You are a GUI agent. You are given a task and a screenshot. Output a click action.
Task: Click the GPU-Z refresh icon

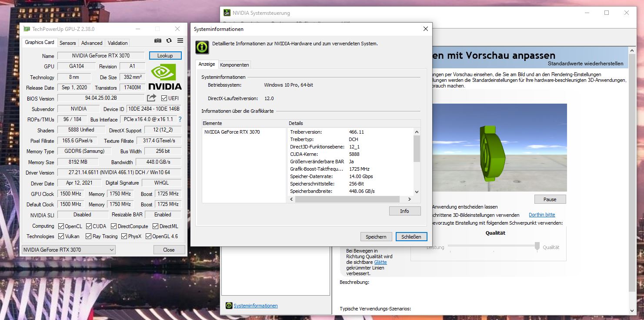point(169,40)
